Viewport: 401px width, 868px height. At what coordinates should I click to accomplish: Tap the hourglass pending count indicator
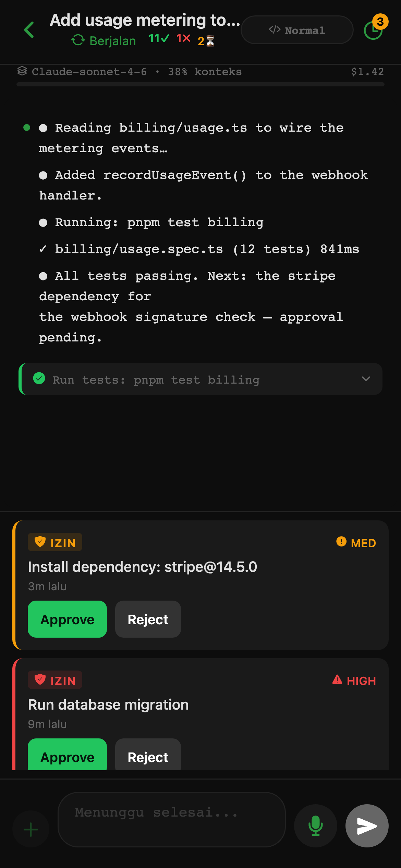[206, 41]
